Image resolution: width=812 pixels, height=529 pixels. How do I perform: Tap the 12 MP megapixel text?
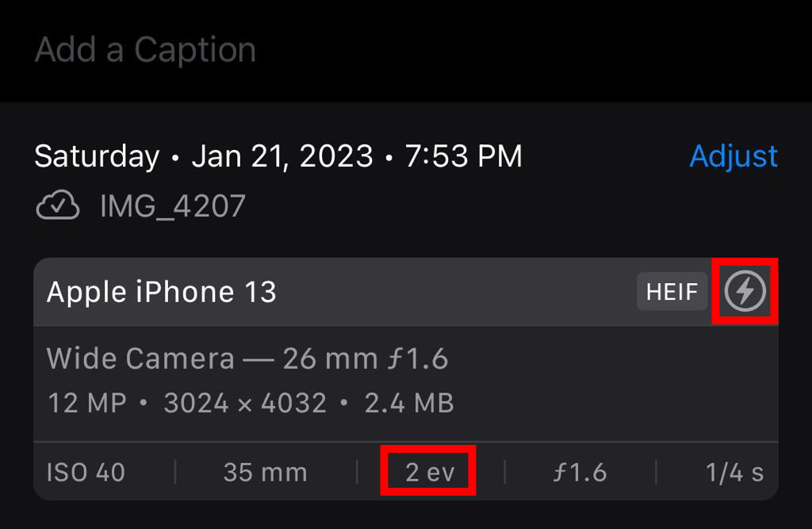(87, 403)
